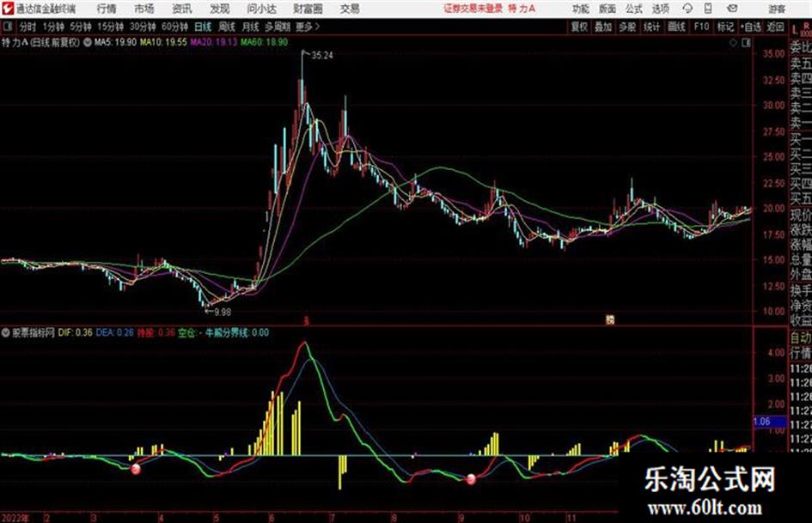The height and width of the screenshot is (523, 812).
Task: Open the 公式 menu
Action: (634, 9)
